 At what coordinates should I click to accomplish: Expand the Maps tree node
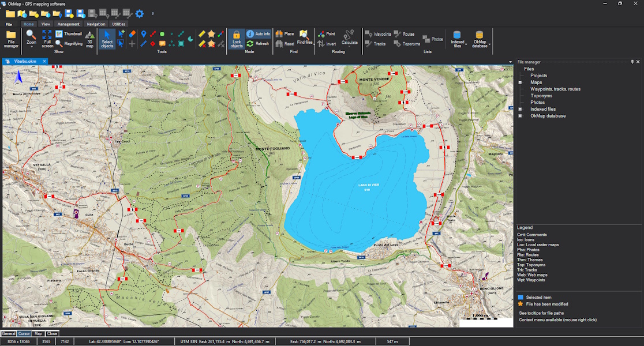520,82
